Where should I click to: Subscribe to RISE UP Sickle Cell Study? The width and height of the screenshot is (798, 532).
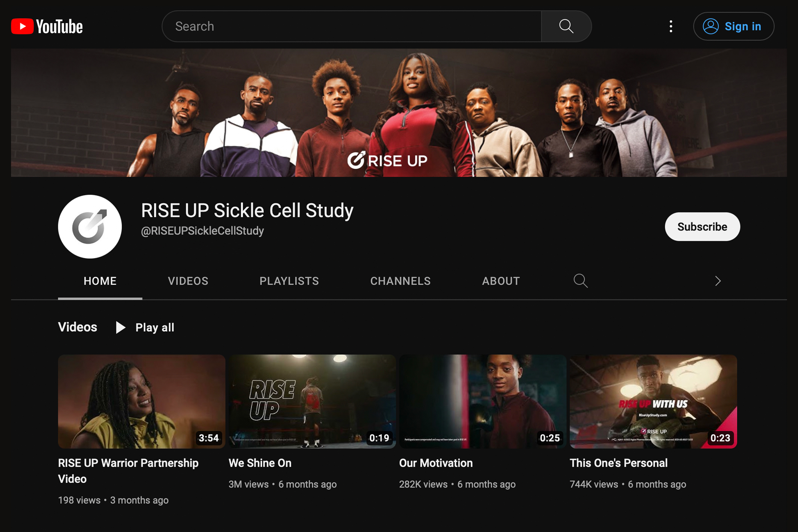click(702, 227)
